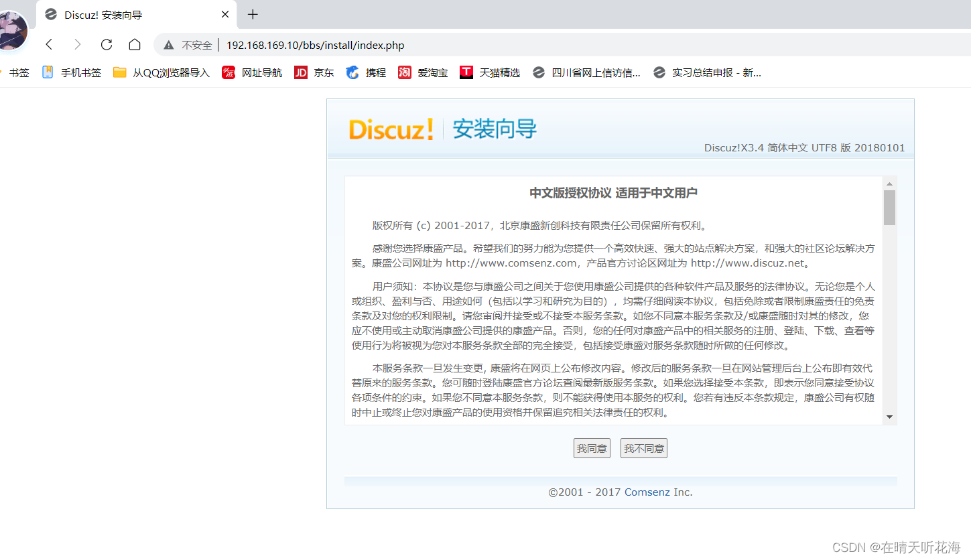This screenshot has height=560, width=971.
Task: Open the 携程 bookmark
Action: (366, 72)
